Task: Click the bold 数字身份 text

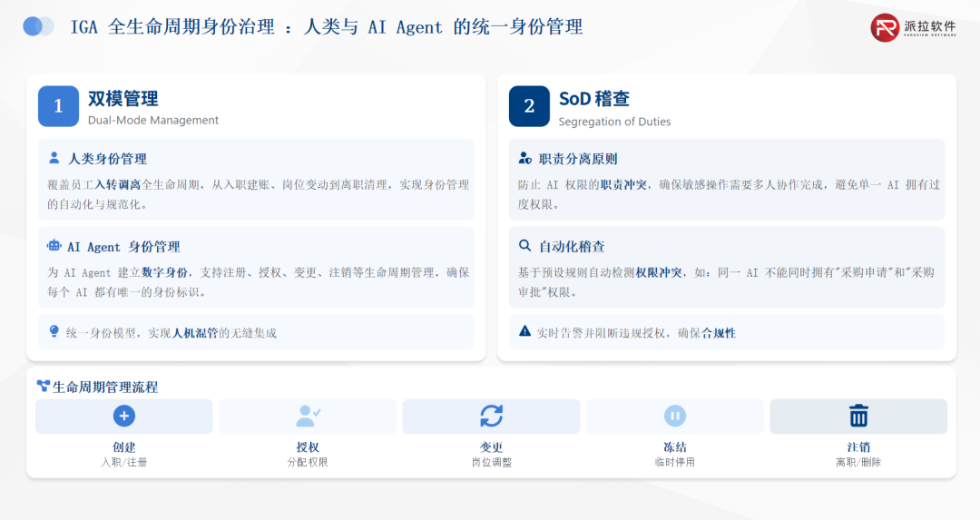Action: [164, 272]
